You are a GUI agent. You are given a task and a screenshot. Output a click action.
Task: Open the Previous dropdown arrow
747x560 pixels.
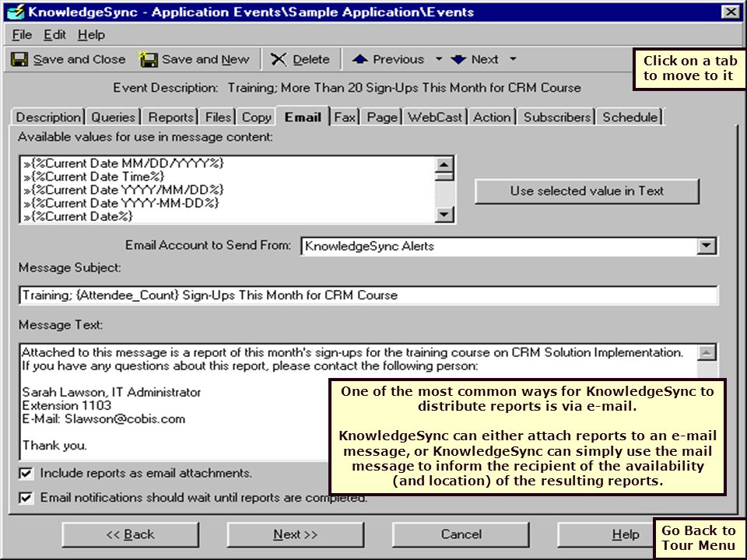(x=439, y=59)
